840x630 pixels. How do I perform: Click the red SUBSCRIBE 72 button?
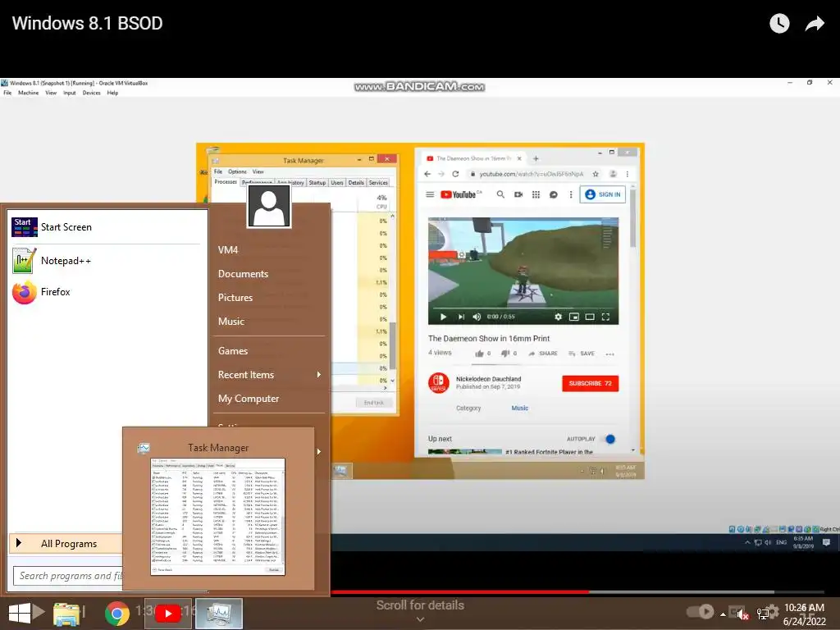click(590, 384)
